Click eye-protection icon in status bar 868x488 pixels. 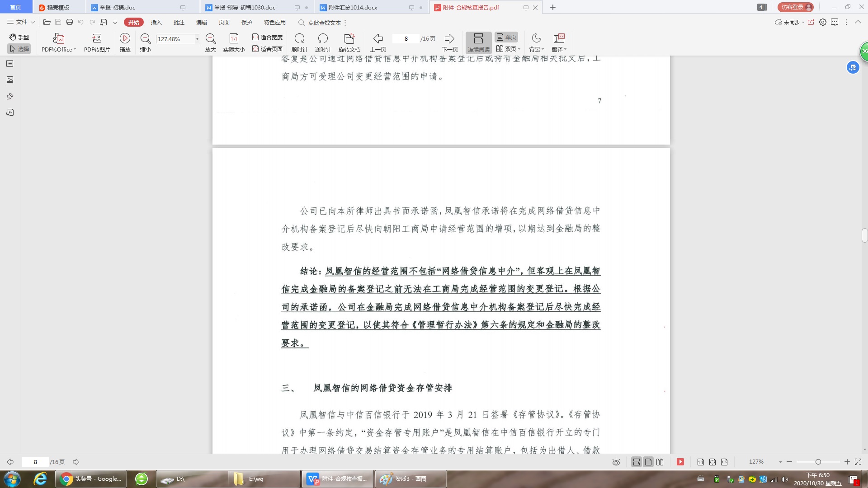[616, 462]
